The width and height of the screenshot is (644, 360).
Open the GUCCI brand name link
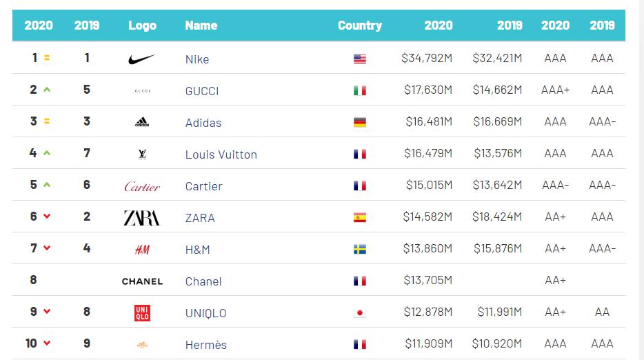[x=202, y=91]
